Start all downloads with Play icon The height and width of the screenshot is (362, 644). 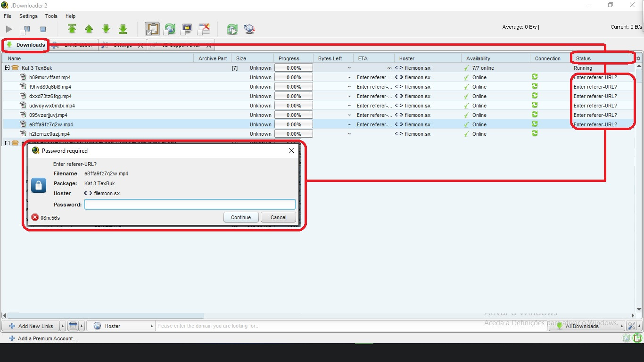[x=9, y=29]
